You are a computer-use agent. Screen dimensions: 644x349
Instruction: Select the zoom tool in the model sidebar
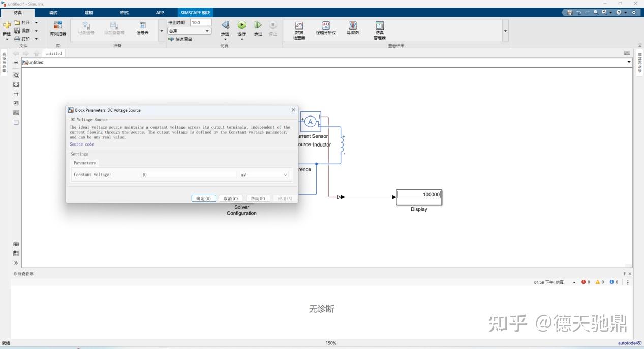click(16, 74)
